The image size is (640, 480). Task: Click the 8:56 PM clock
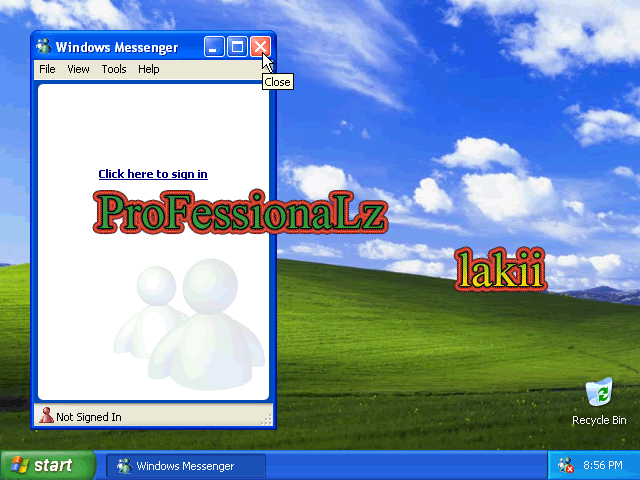[602, 465]
